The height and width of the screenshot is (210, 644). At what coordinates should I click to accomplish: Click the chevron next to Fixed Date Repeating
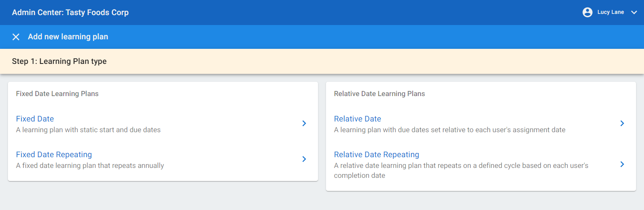[x=304, y=159]
